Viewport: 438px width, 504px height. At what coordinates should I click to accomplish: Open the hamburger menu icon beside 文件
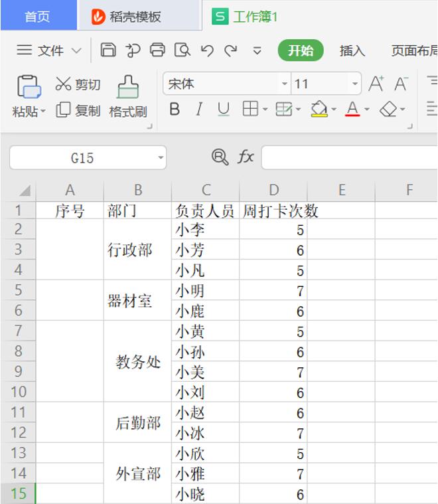point(24,50)
